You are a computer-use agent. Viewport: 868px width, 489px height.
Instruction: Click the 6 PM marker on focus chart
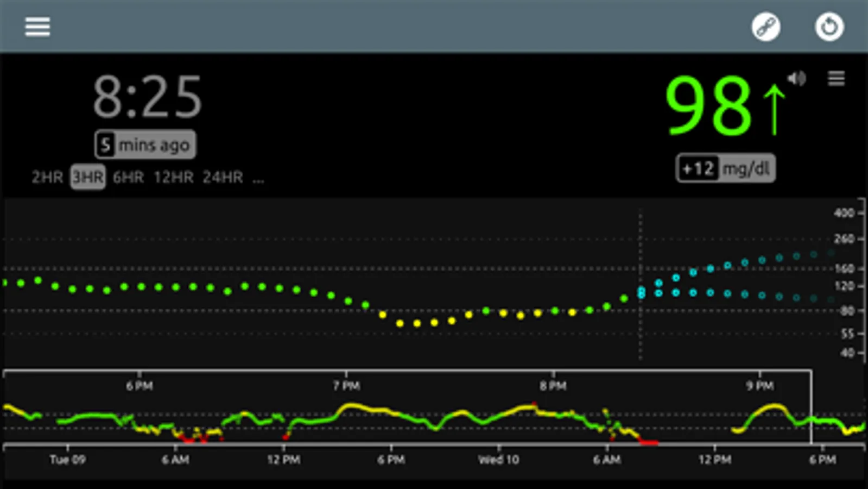[140, 386]
